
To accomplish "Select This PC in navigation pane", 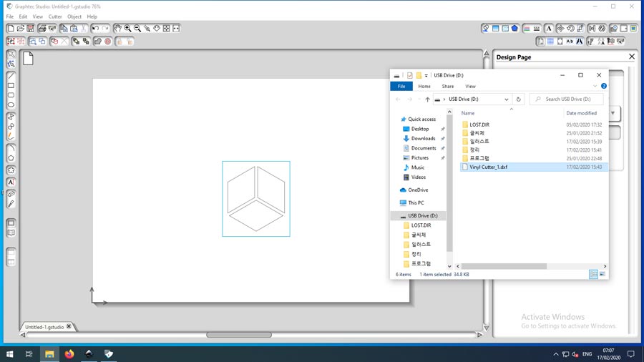I will (416, 202).
